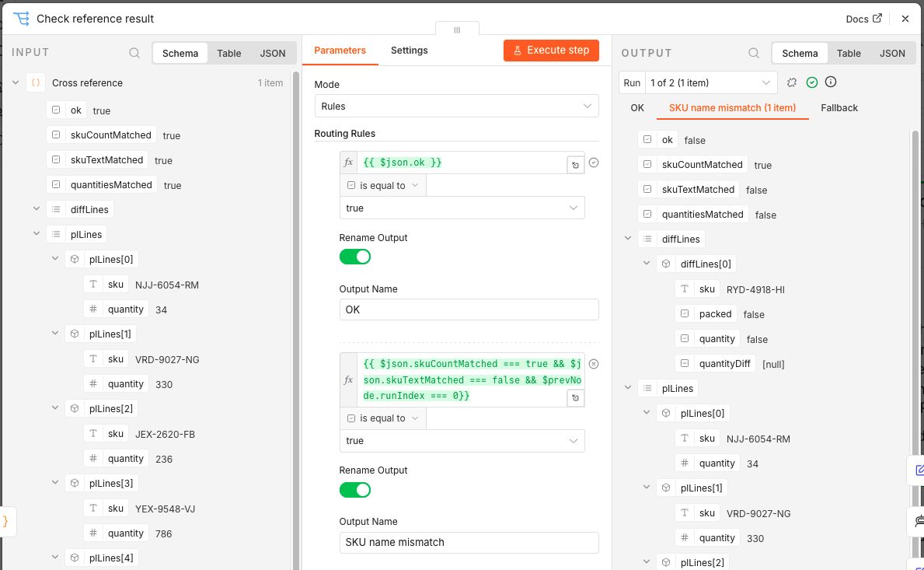
Task: Remove the second routing rule
Action: pyautogui.click(x=594, y=364)
